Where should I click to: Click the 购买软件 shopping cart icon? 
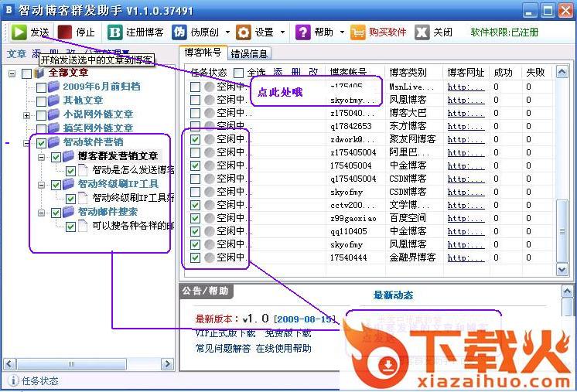[357, 32]
